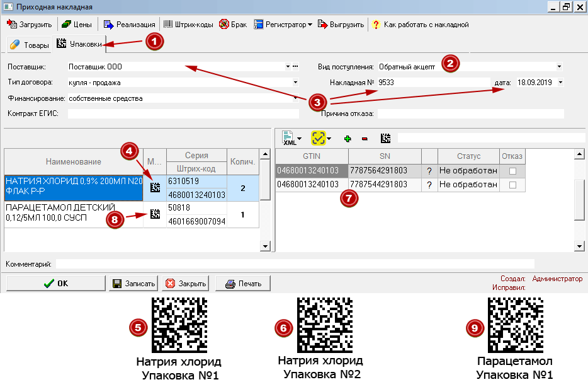This screenshot has height=382, width=588.
Task: Click the Загрузить toolbar button
Action: (x=29, y=25)
